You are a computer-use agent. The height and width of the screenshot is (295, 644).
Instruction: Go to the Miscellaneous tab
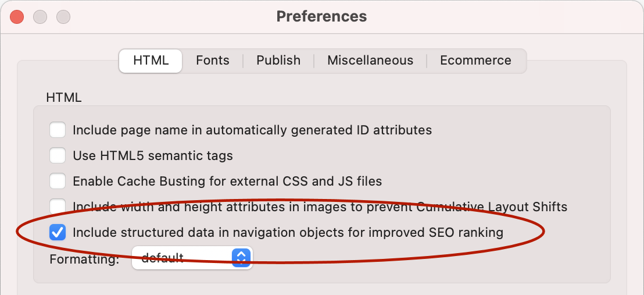click(370, 61)
